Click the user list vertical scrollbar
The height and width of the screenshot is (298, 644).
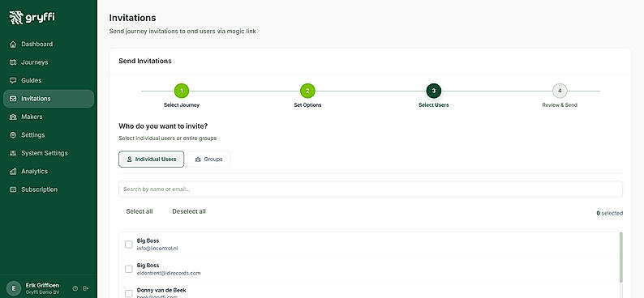620,258
